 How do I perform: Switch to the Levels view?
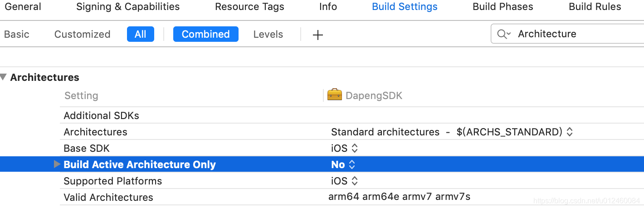tap(268, 34)
